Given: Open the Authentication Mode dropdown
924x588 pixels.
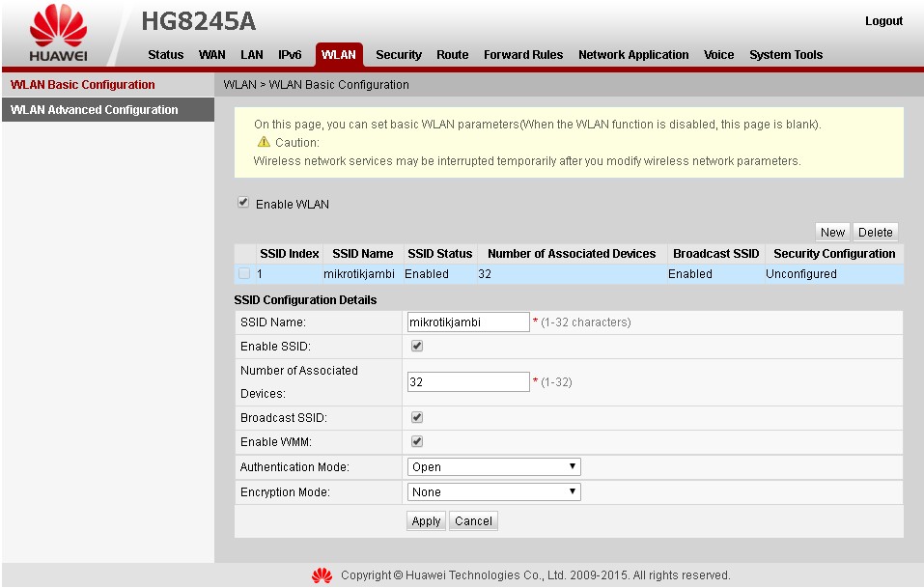Looking at the screenshot, I should click(493, 466).
